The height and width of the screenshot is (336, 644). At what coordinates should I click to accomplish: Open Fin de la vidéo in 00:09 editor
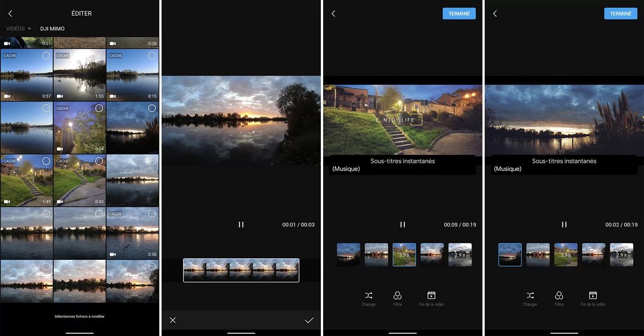pos(431,298)
